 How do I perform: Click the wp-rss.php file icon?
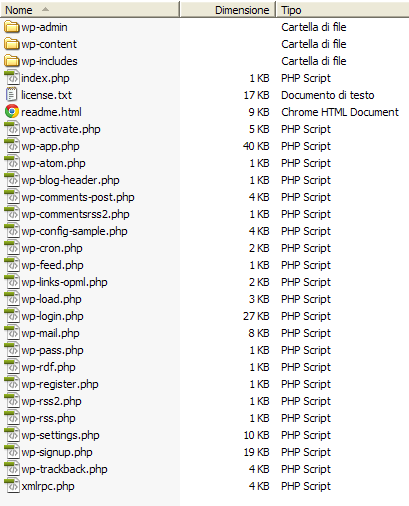pos(12,418)
